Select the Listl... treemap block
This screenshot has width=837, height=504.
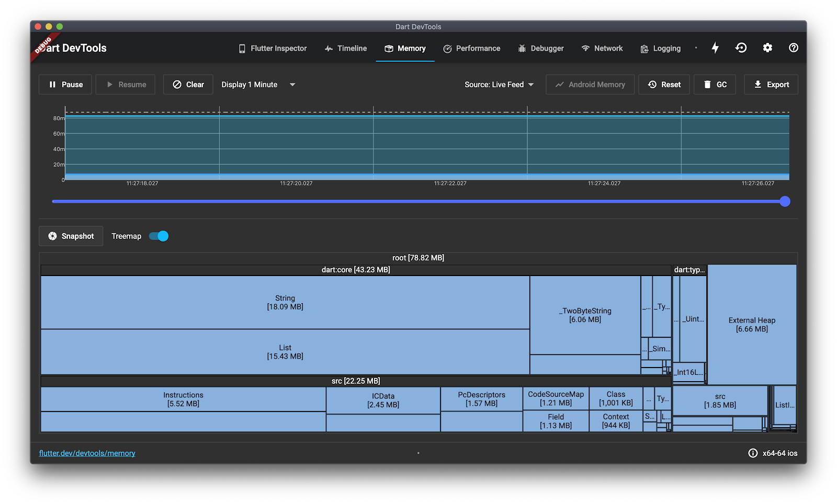tap(785, 405)
